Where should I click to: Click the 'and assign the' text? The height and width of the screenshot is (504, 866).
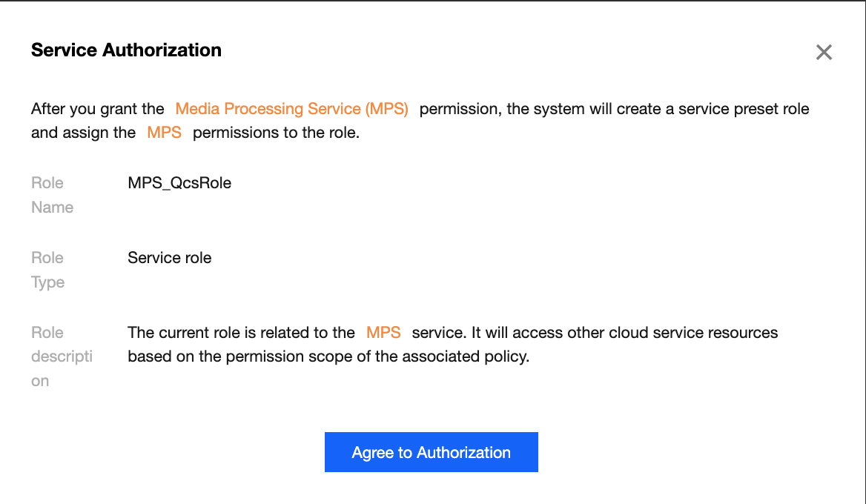pos(83,133)
